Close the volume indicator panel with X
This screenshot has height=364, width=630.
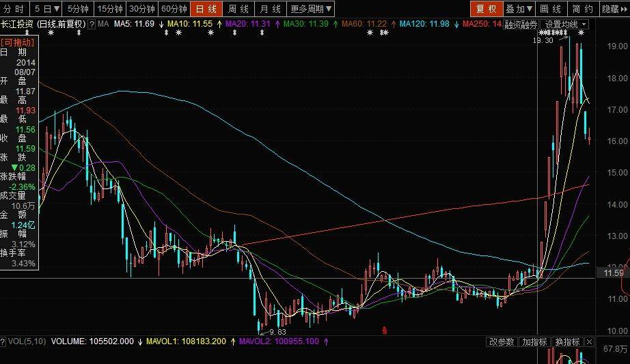[x=589, y=341]
